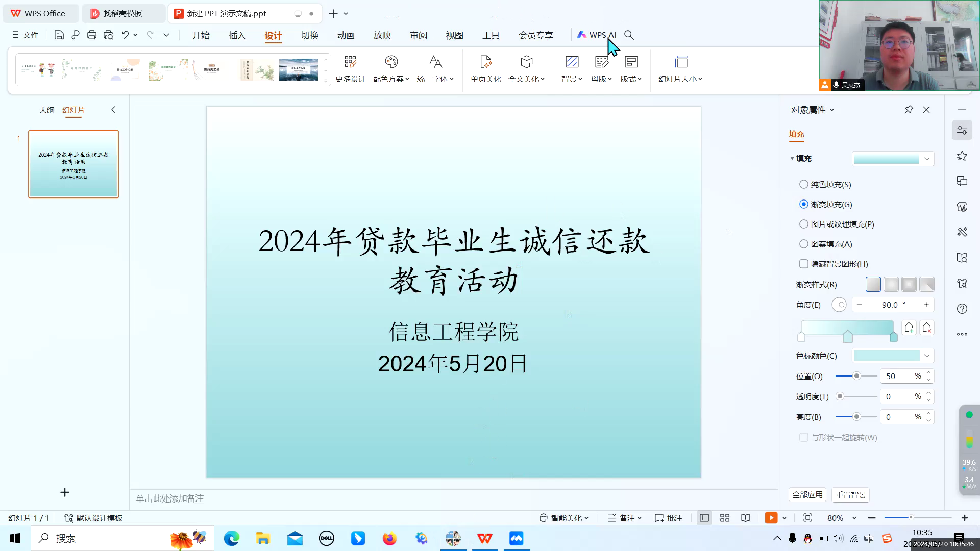The height and width of the screenshot is (551, 980).
Task: Click the add gradient stop icon
Action: coord(909,328)
